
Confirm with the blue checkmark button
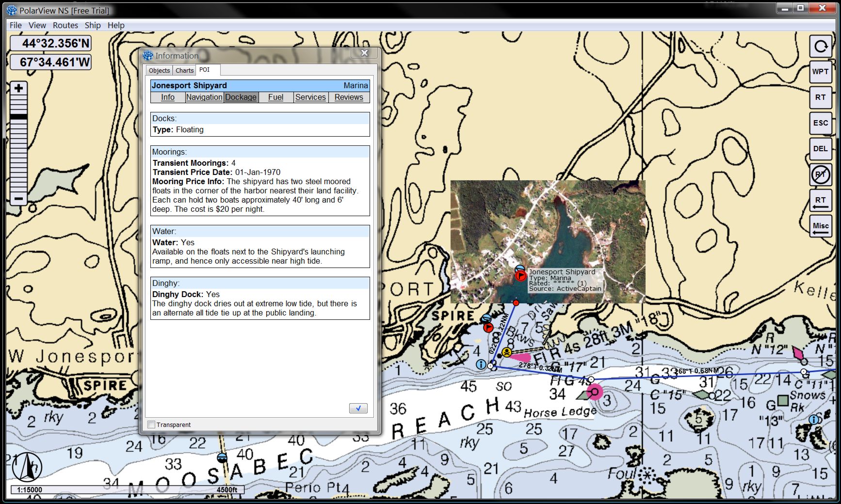tap(358, 408)
